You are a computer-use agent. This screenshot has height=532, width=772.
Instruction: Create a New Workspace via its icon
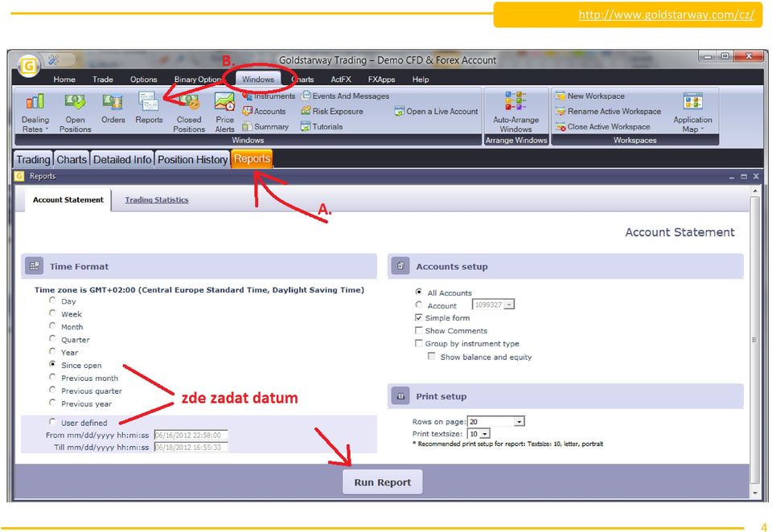pyautogui.click(x=561, y=96)
